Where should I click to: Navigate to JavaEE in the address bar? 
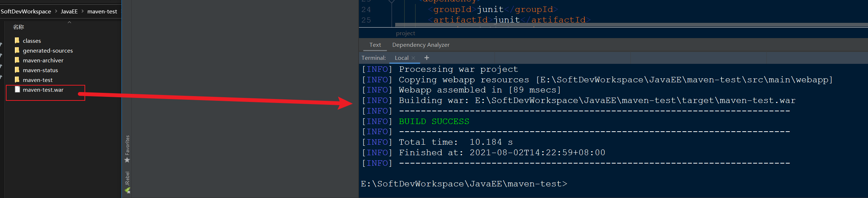(69, 12)
